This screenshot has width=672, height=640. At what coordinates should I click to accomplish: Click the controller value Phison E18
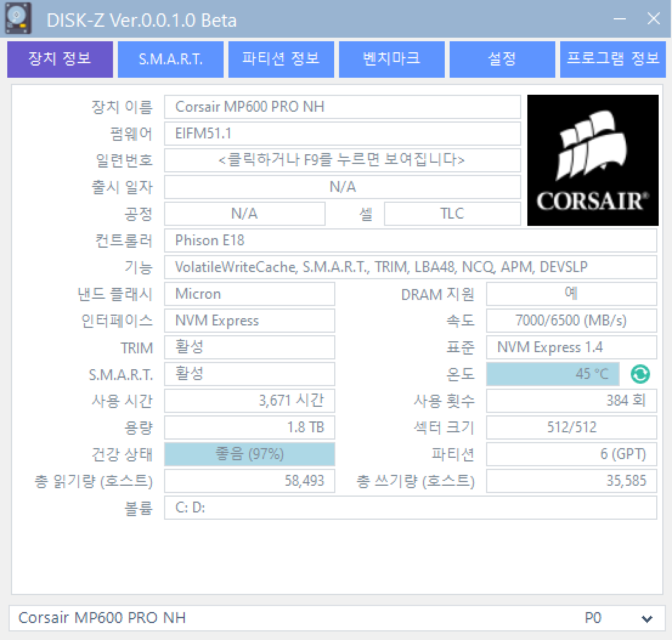coord(411,240)
